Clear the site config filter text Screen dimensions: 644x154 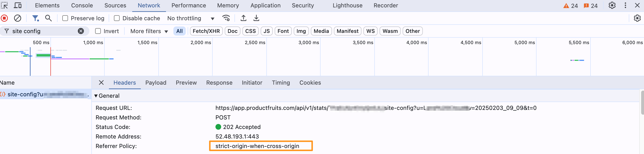81,31
